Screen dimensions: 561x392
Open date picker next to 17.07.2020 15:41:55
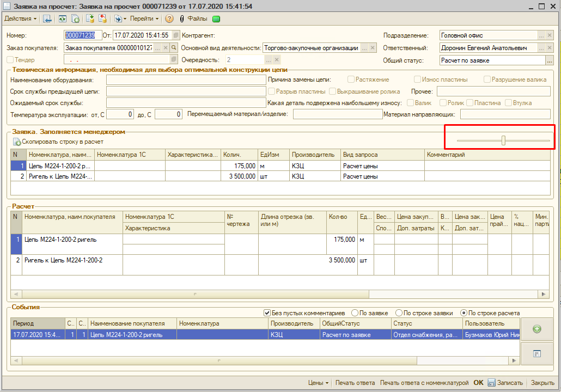pyautogui.click(x=176, y=35)
